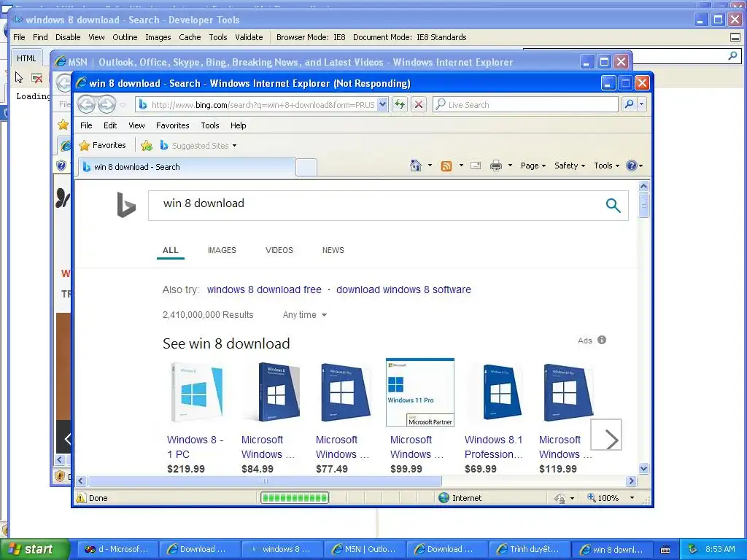Click the Help question mark icon
The height and width of the screenshot is (560, 747).
(x=632, y=166)
